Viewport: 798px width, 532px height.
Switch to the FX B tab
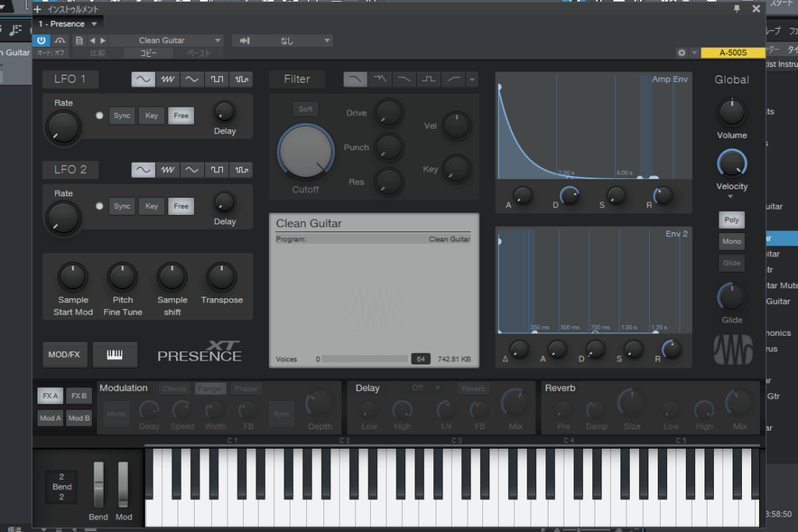78,396
